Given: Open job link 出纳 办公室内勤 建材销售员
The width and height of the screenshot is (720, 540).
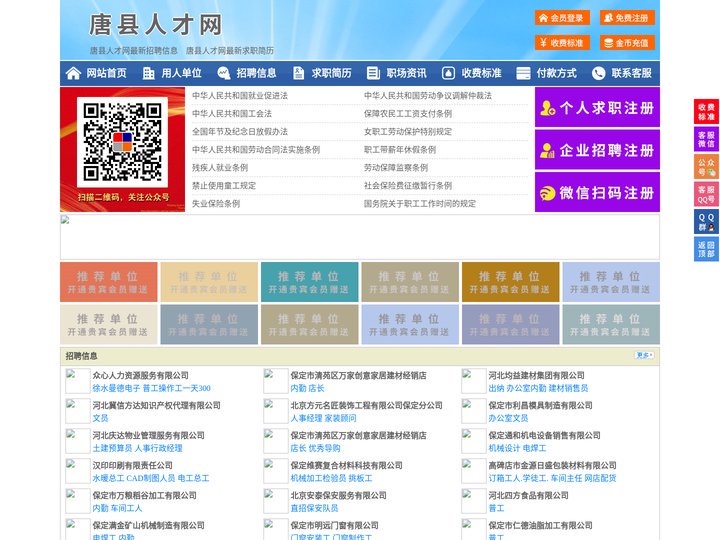Looking at the screenshot, I should [x=538, y=388].
